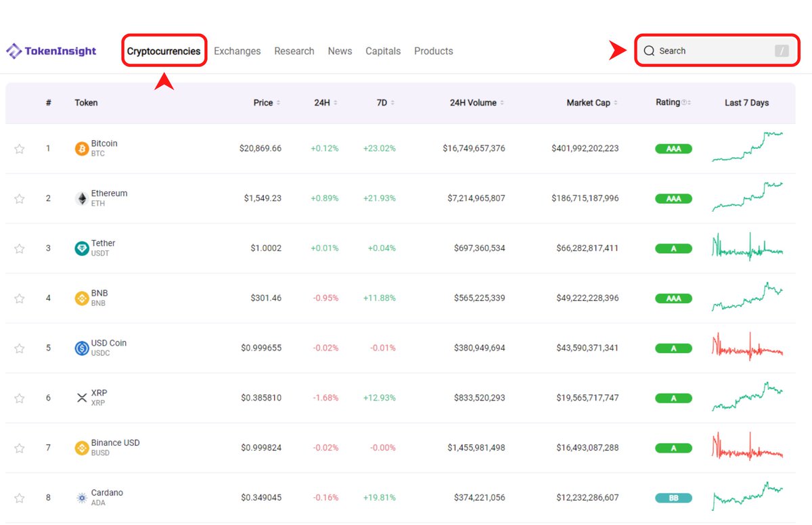
Task: Click Ethereum market cap $186,715,187,996
Action: coord(585,198)
